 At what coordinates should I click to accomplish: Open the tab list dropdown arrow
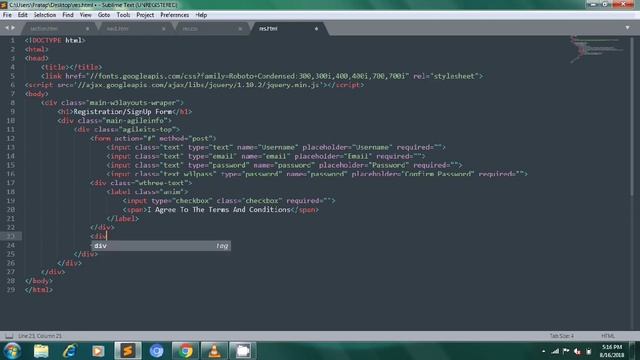coord(627,28)
